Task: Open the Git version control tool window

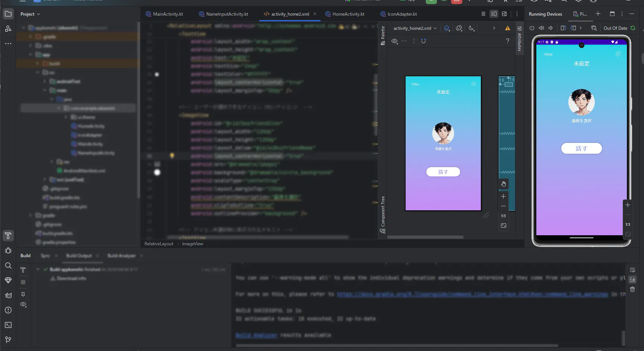Action: point(8,339)
